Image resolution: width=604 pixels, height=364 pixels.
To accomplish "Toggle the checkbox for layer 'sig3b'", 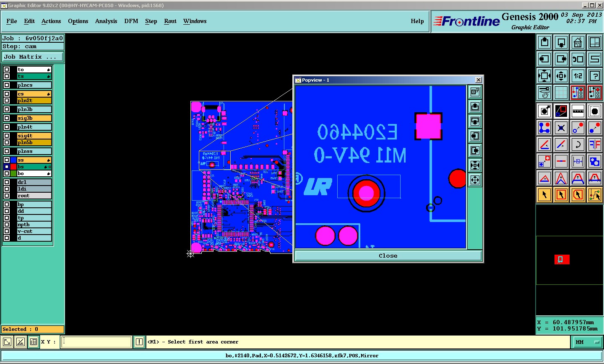I will point(7,118).
